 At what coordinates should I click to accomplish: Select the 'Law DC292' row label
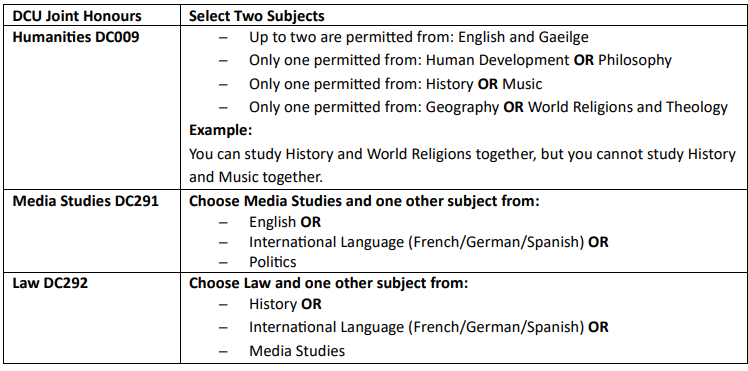[x=50, y=283]
